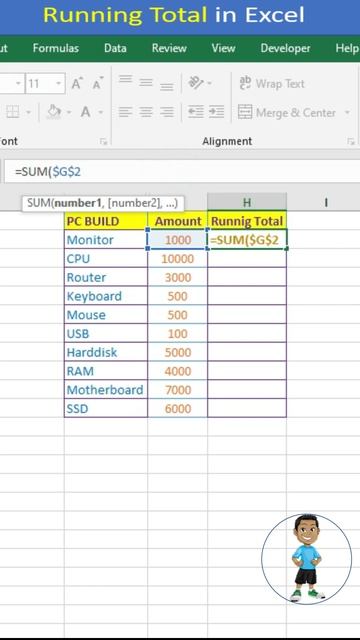Viewport: 360px width, 640px height.
Task: Open the Help tab
Action: click(x=347, y=48)
